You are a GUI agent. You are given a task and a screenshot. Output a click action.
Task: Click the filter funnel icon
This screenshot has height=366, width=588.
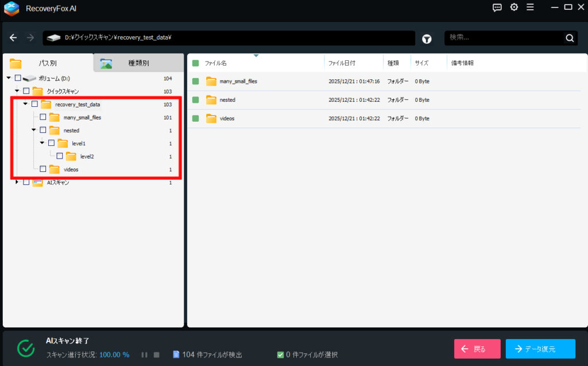[x=427, y=38]
